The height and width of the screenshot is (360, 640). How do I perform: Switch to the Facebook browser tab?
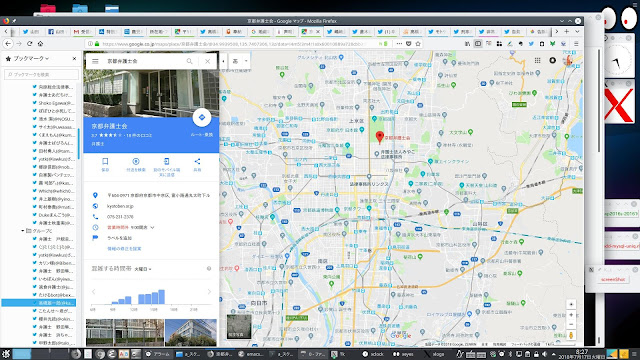57,31
